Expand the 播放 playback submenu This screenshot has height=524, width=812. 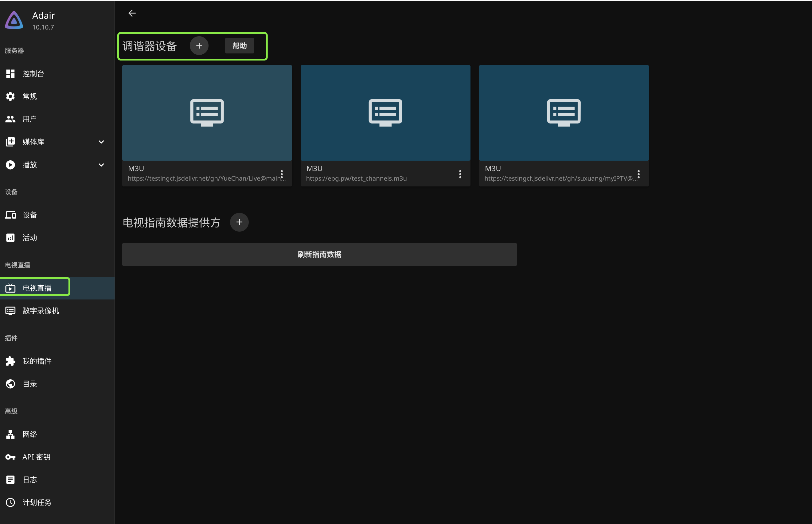[101, 165]
